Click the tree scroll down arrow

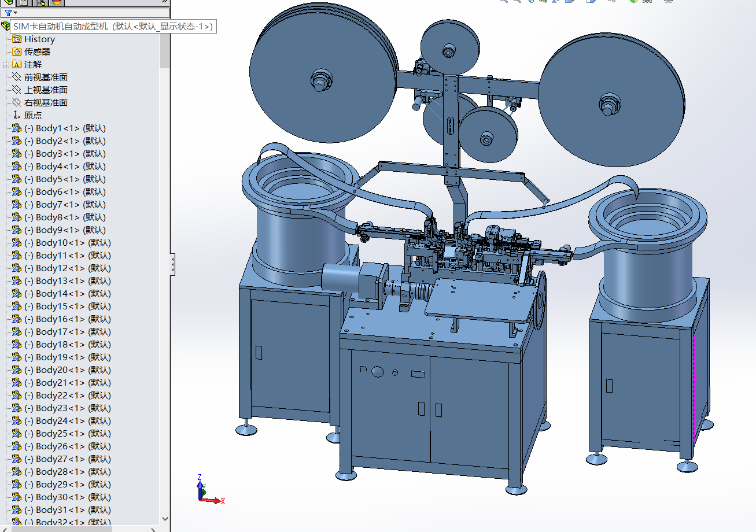click(x=165, y=519)
